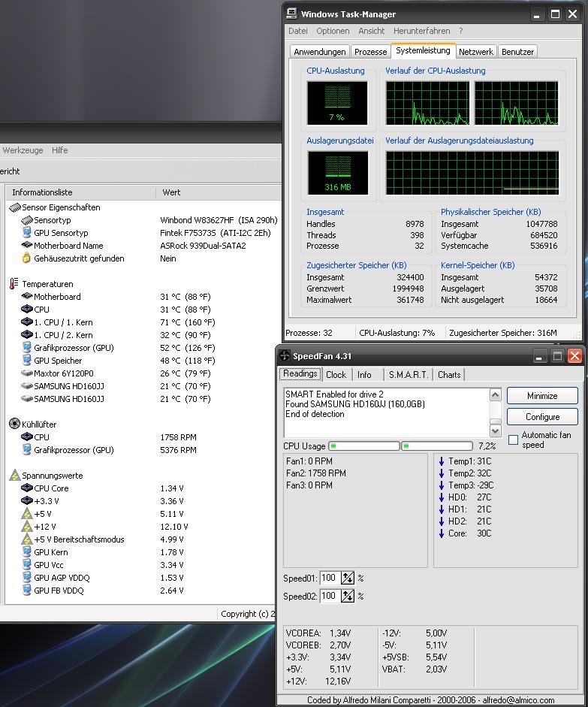
Task: Open the Werkzeuge menu
Action: [23, 150]
